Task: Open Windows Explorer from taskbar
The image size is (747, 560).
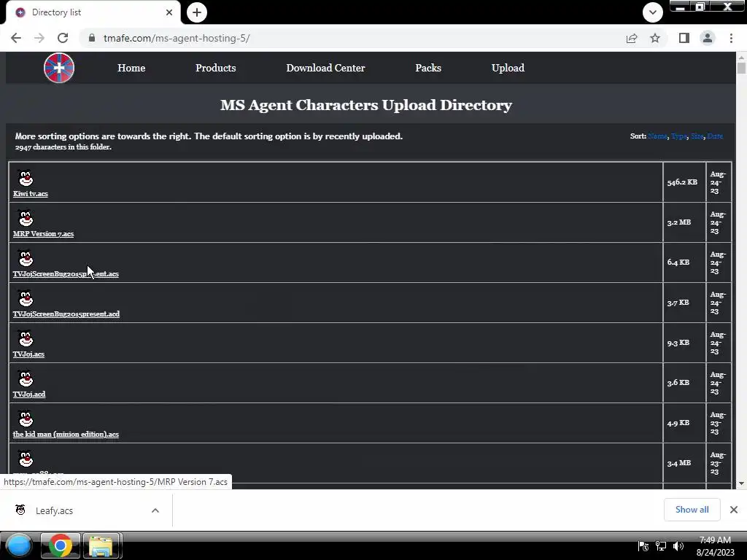Action: 101,545
